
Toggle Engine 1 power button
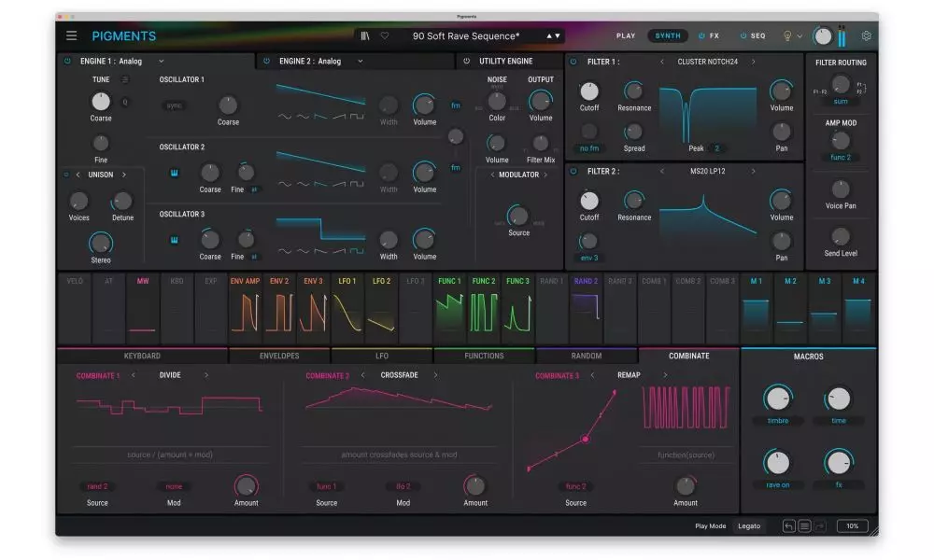pos(67,61)
